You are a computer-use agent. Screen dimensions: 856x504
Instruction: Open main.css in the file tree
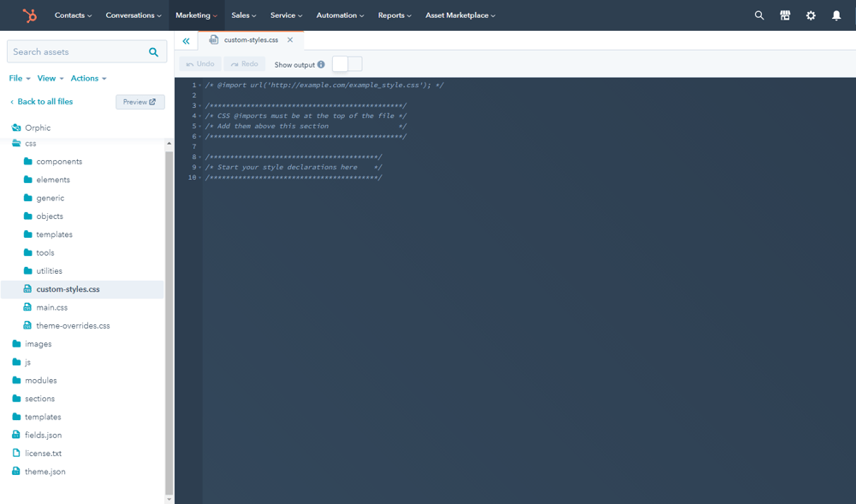click(51, 307)
